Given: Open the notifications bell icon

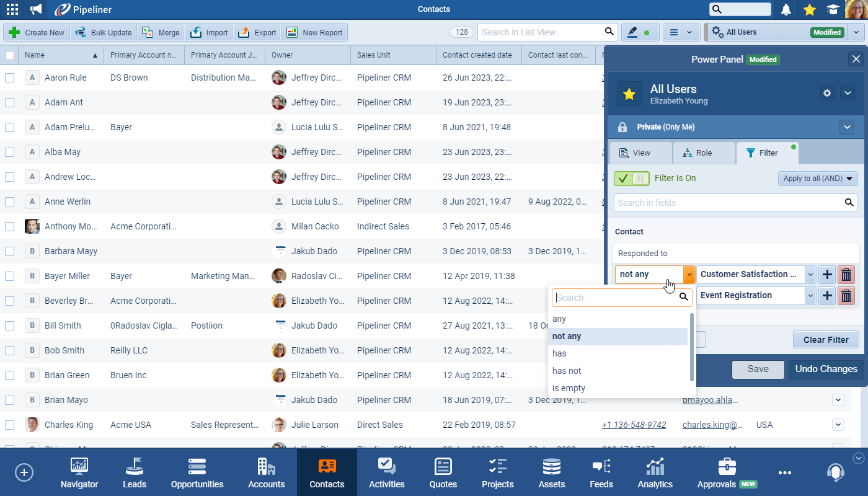Looking at the screenshot, I should pyautogui.click(x=786, y=9).
